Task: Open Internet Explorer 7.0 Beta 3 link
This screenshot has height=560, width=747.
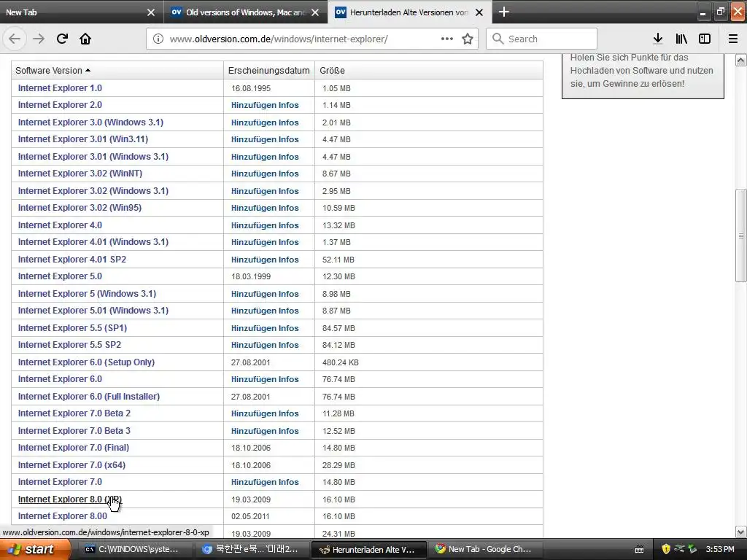Action: click(74, 431)
